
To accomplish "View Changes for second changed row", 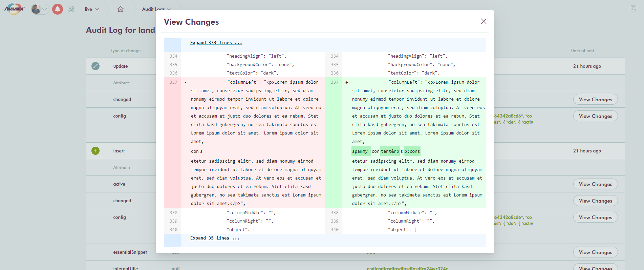I will point(595,201).
